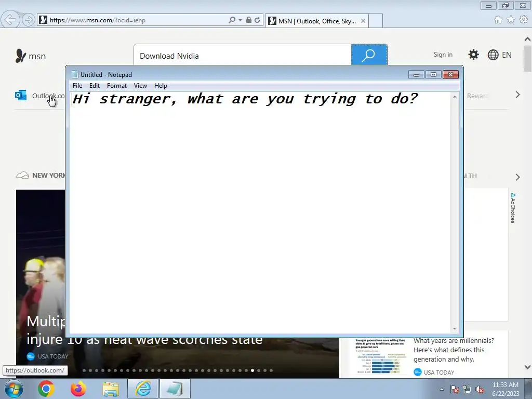Image resolution: width=532 pixels, height=399 pixels.
Task: Launch Google Chrome from taskbar
Action: [46, 389]
